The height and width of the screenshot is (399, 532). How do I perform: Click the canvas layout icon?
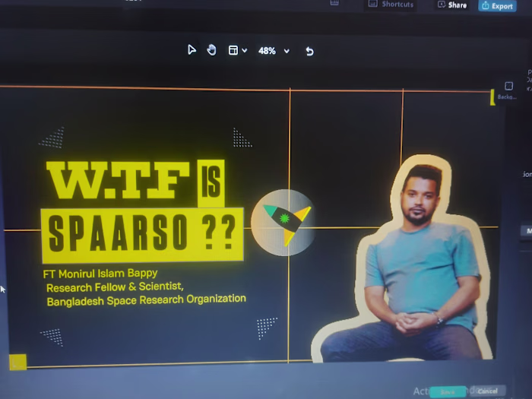[233, 50]
